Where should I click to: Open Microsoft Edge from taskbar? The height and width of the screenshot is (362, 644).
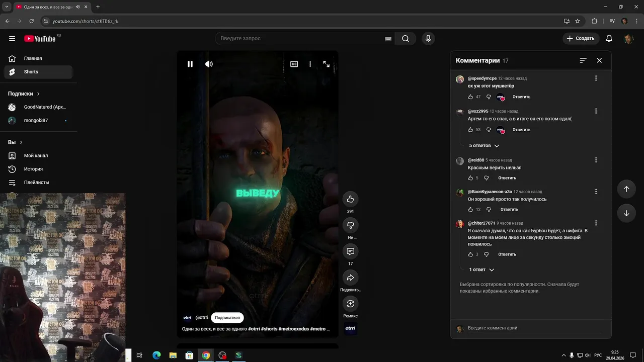click(156, 355)
